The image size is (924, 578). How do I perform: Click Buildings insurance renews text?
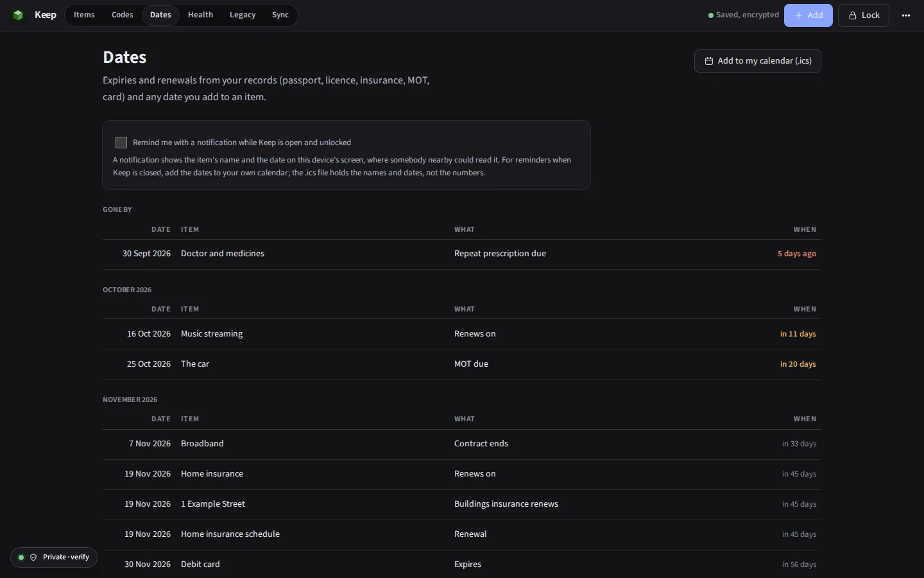pyautogui.click(x=506, y=504)
